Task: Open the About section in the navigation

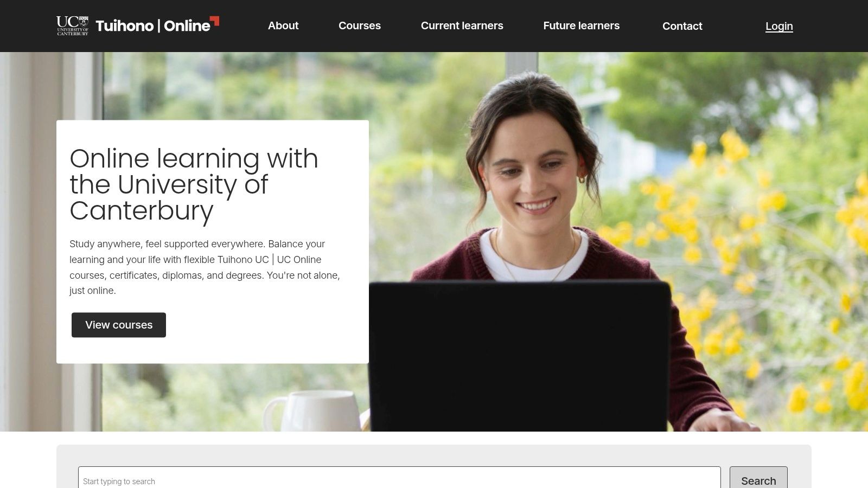Action: pos(283,25)
